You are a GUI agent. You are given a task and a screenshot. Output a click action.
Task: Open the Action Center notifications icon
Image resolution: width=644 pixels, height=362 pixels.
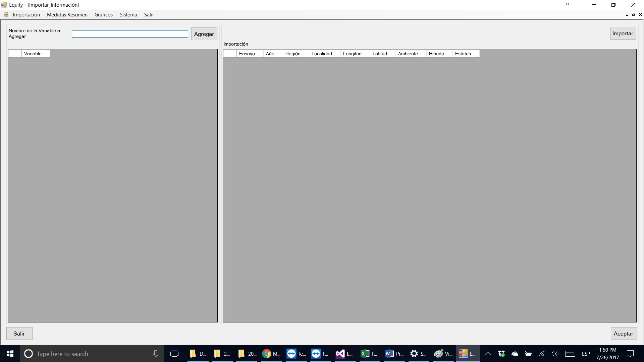coord(631,354)
